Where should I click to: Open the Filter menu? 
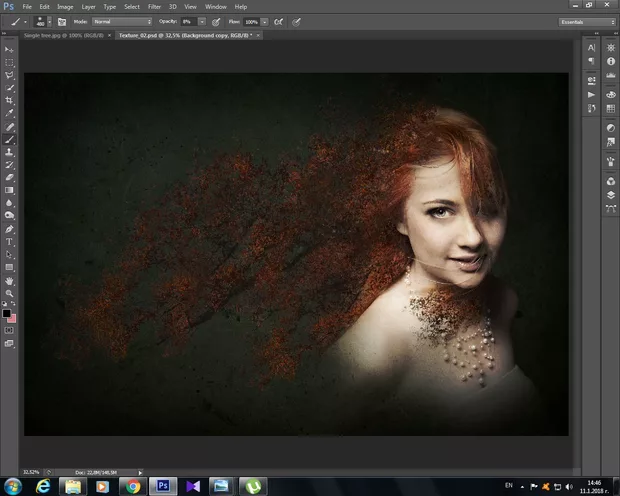[x=154, y=6]
